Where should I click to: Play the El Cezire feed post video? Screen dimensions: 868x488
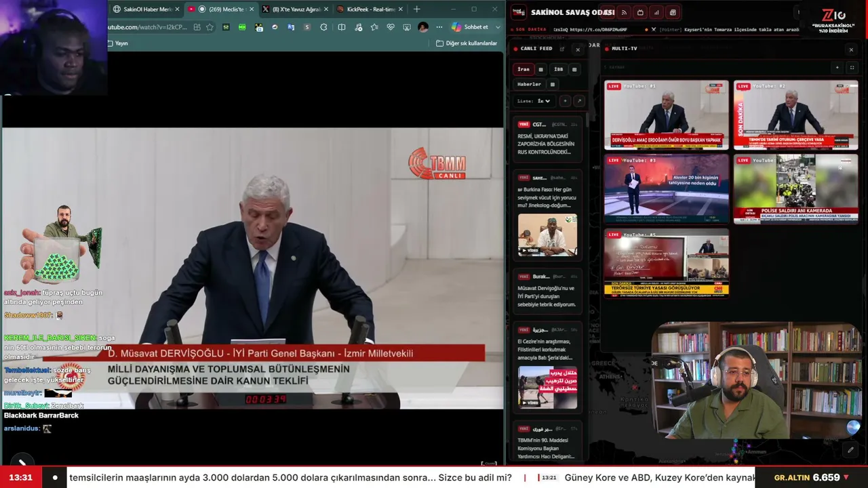[x=547, y=387]
